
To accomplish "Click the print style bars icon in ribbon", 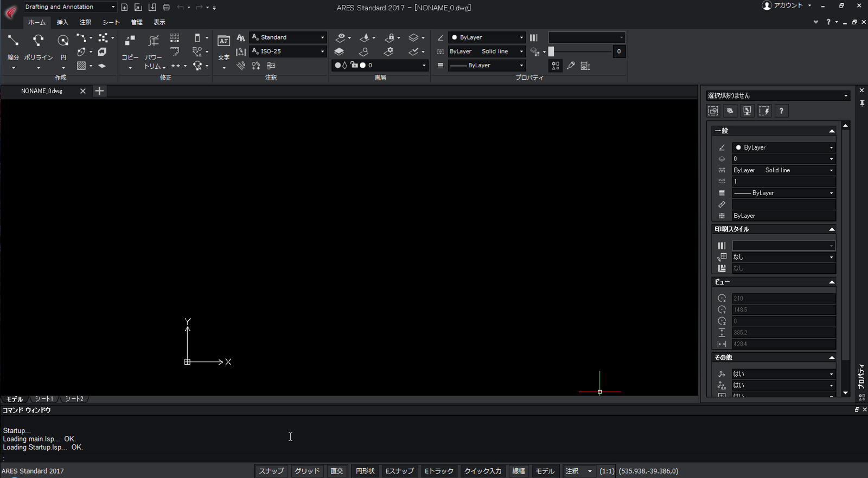I will pos(534,38).
